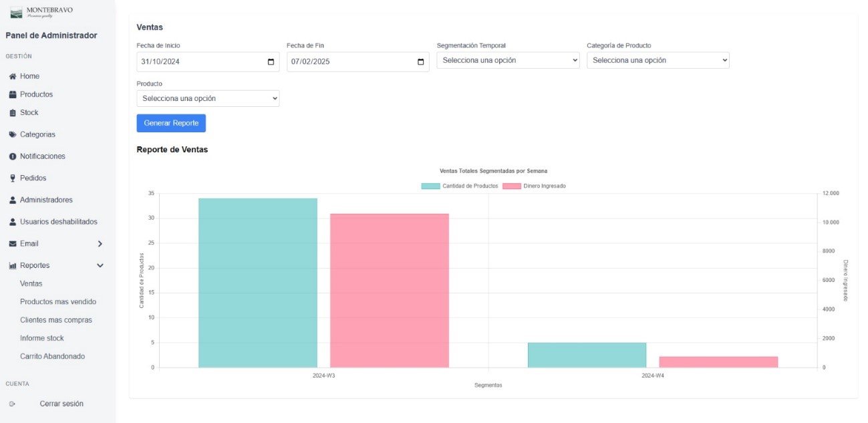Click the Productos box icon
868x423 pixels.
pos(13,94)
